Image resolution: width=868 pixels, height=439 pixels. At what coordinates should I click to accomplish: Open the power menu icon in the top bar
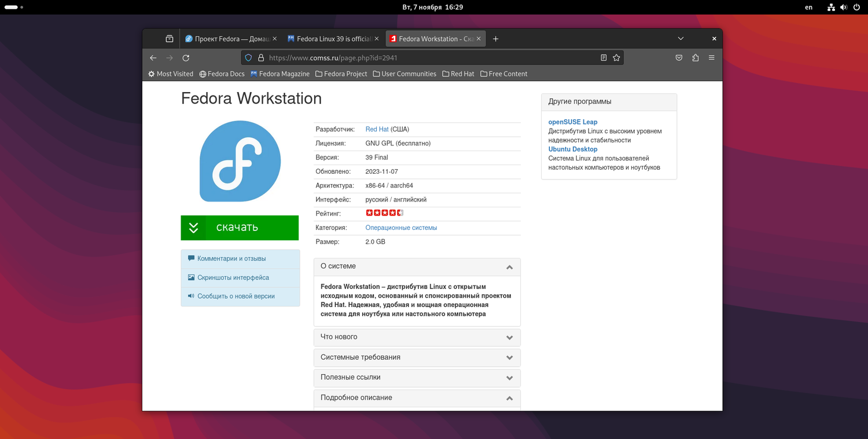click(856, 7)
